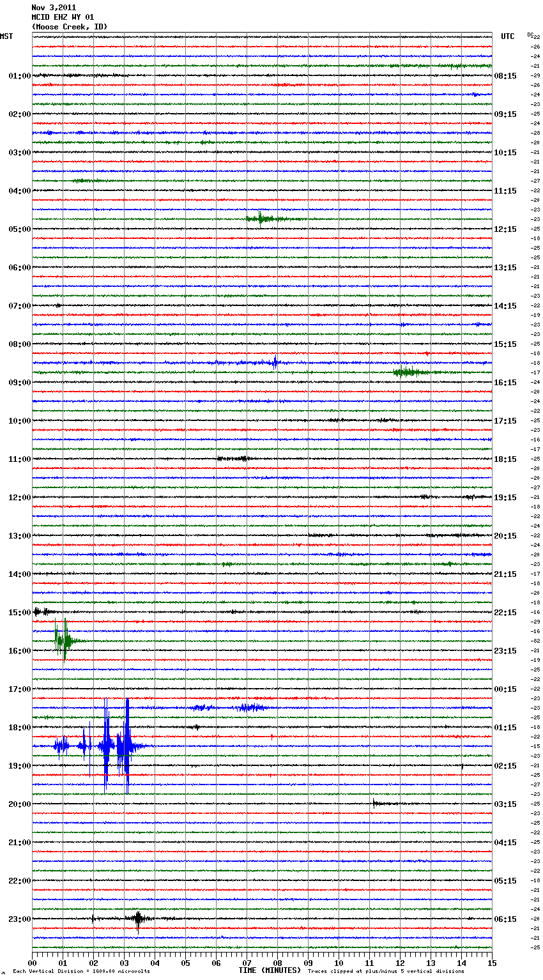The image size is (543, 980).
Task: Click the "15" minute tick label on bottom axis
Action: tap(492, 963)
